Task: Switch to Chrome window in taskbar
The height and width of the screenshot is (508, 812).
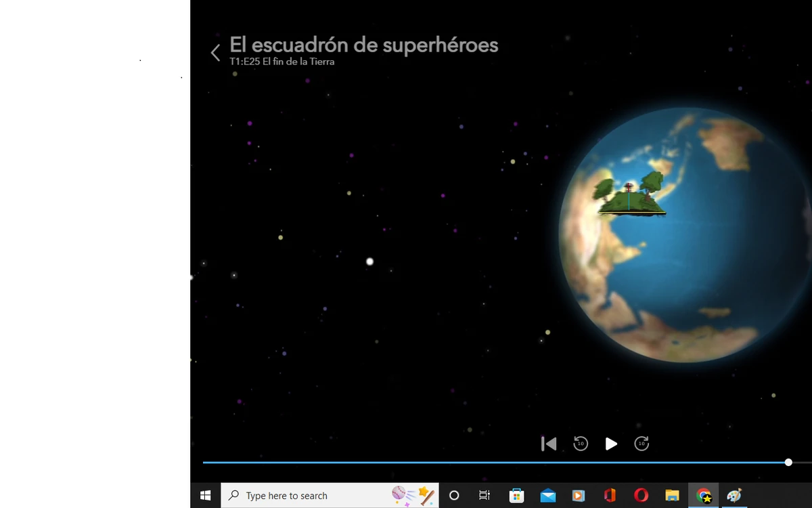Action: [704, 495]
